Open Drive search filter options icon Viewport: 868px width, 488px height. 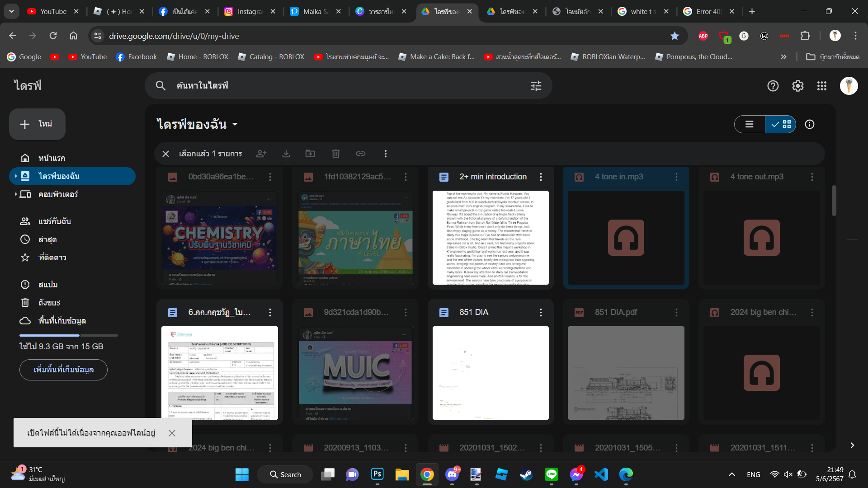[536, 86]
